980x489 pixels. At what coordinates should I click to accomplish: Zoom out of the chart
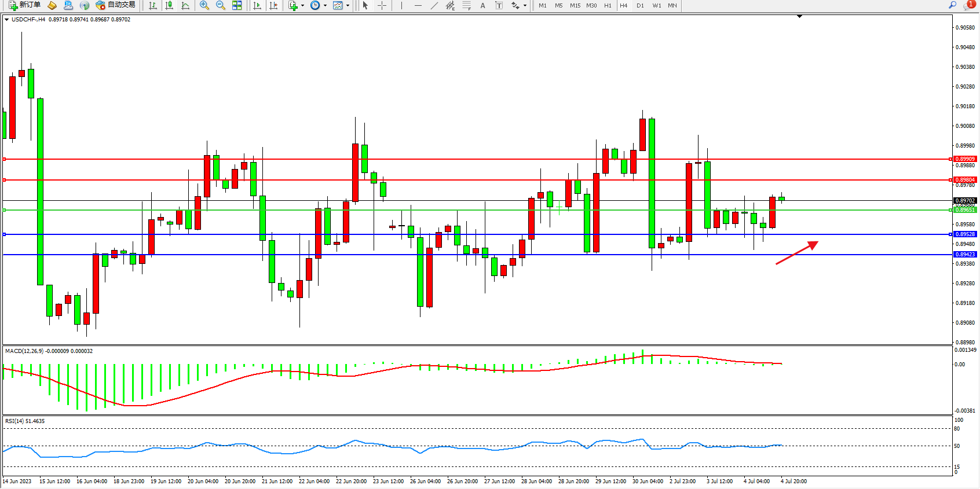click(x=220, y=5)
